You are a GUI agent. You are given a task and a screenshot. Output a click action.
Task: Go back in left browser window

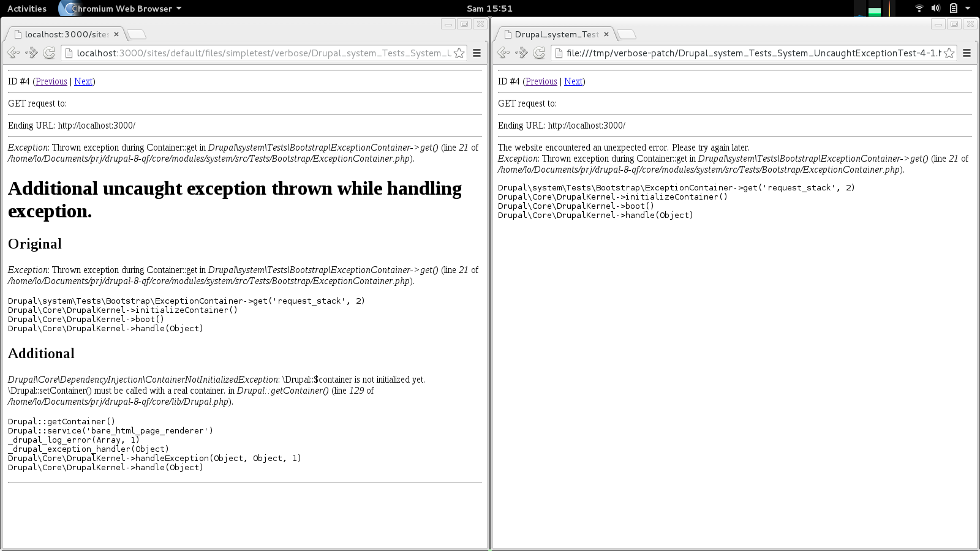click(x=13, y=53)
